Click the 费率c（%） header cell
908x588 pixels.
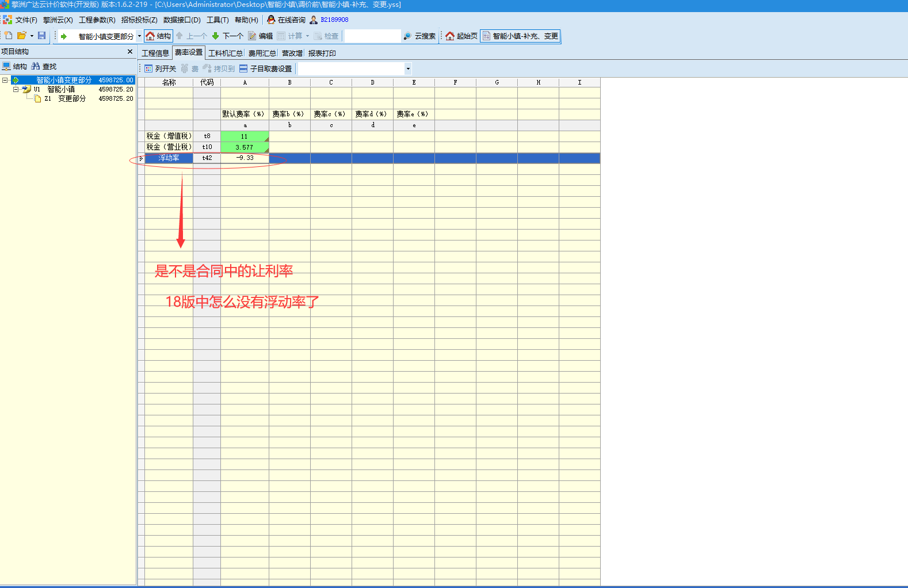click(x=331, y=114)
